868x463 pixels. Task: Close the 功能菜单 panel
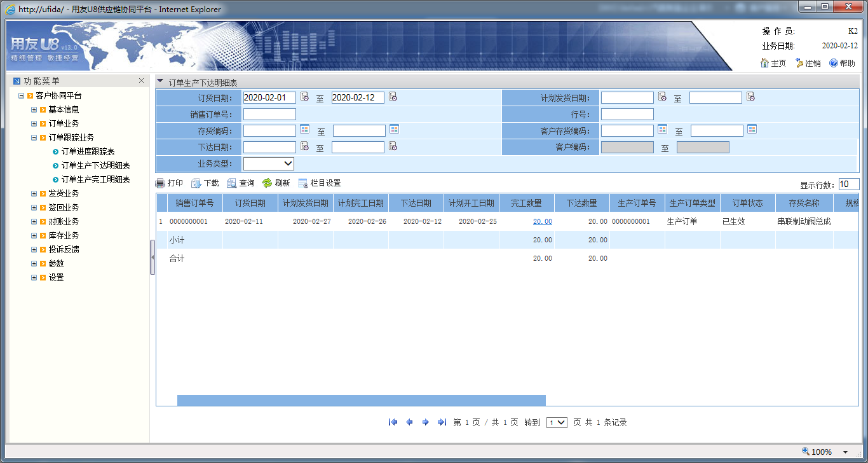tap(141, 81)
